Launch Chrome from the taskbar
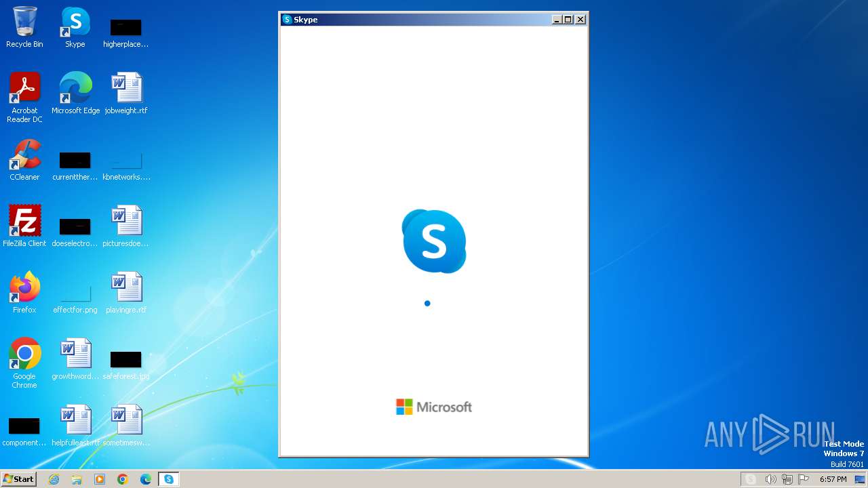868x488 pixels. (123, 479)
